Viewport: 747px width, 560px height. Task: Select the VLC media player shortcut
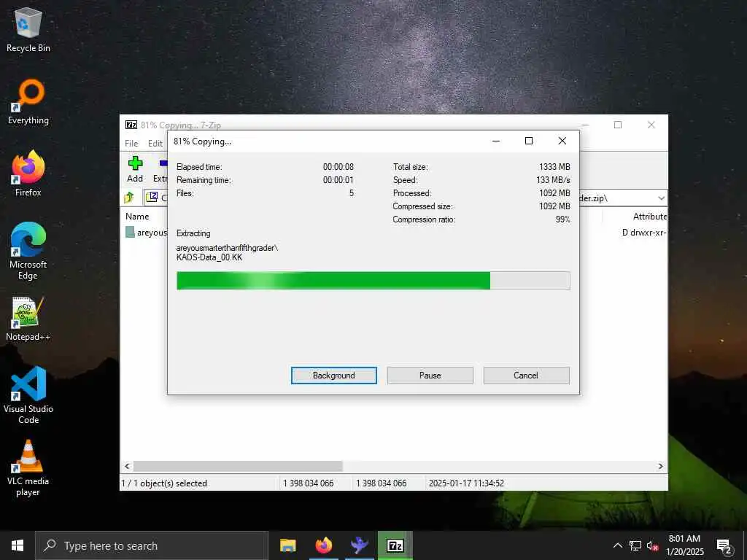[28, 468]
